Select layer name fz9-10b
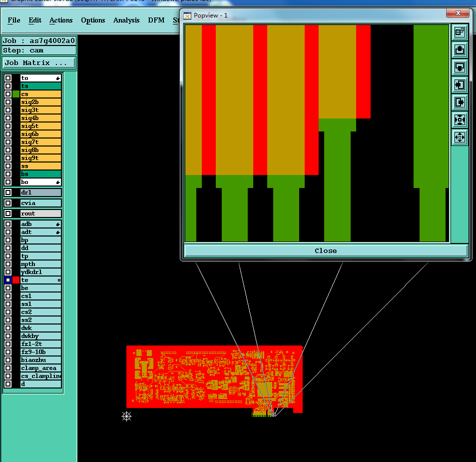The width and height of the screenshot is (476, 462). click(40, 352)
